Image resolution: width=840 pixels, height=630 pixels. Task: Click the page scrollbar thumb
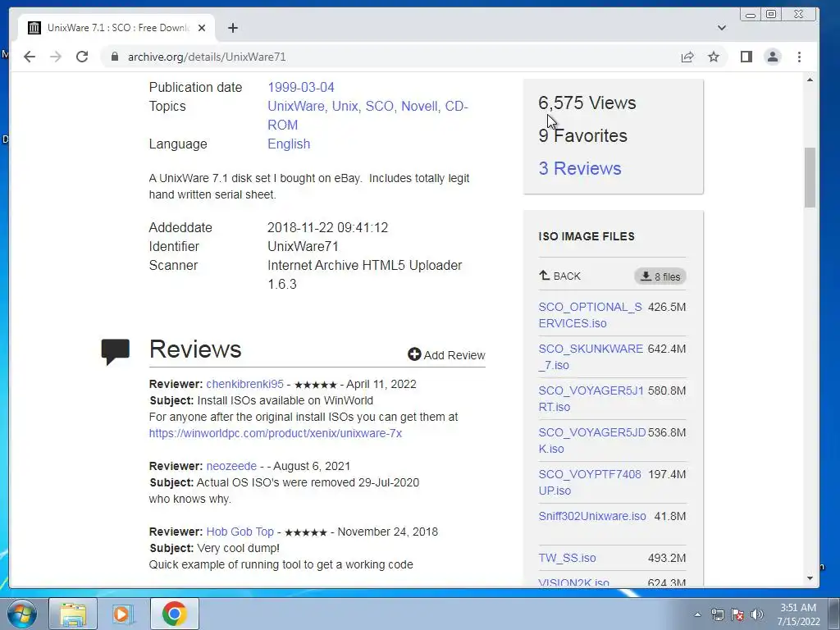pos(810,177)
